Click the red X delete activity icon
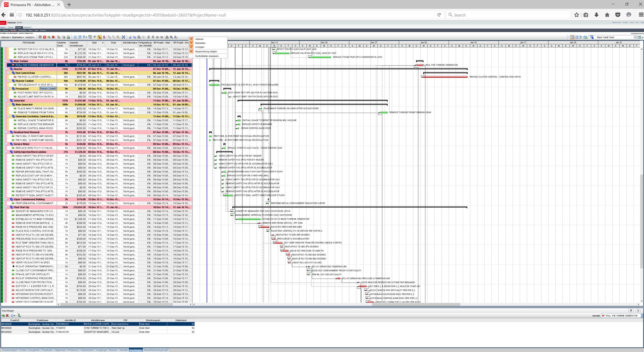Image resolution: width=644 pixels, height=352 pixels. 53,37
